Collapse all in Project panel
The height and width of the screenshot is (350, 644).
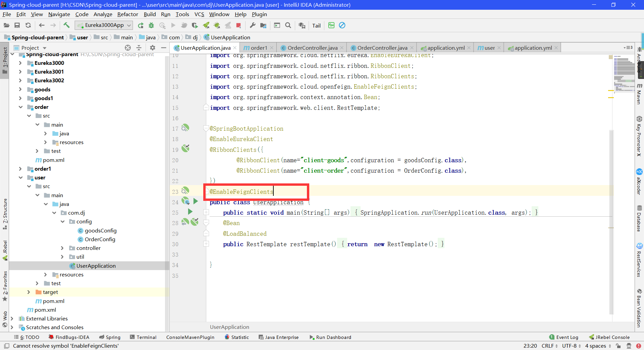coord(139,48)
